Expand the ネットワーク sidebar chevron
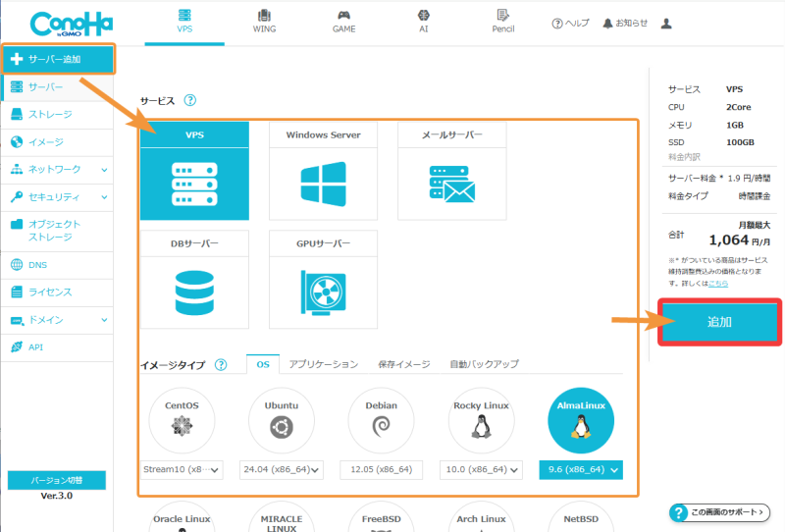This screenshot has height=532, width=785. [104, 170]
